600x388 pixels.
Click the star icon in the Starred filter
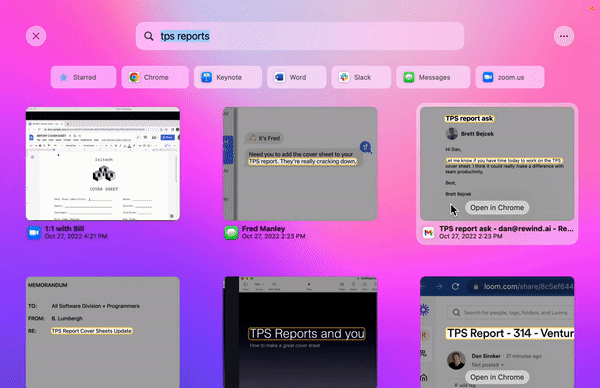tap(64, 77)
